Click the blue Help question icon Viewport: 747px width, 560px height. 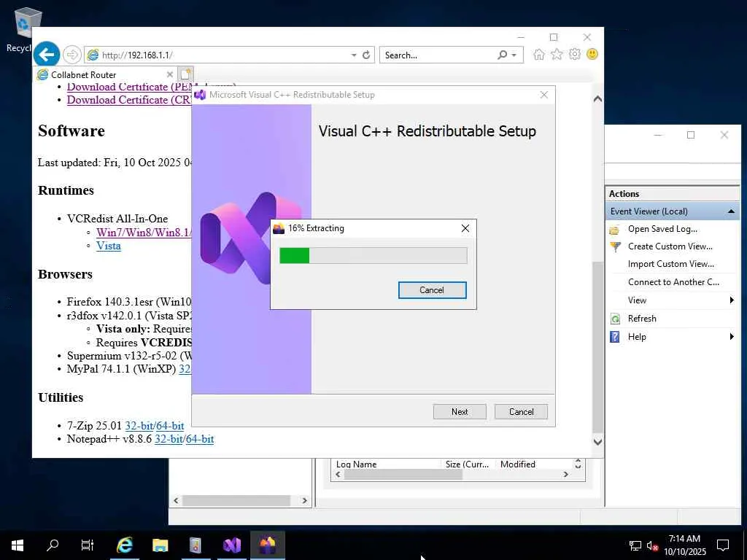[615, 337]
